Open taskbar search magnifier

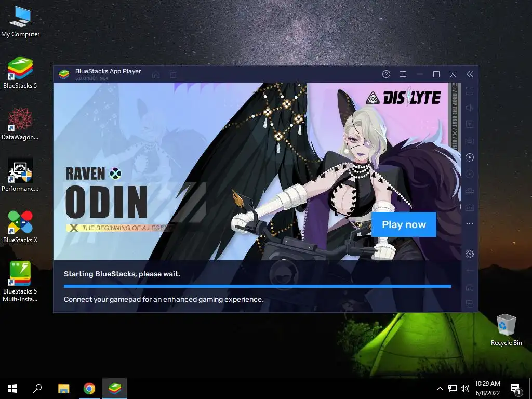(x=37, y=389)
